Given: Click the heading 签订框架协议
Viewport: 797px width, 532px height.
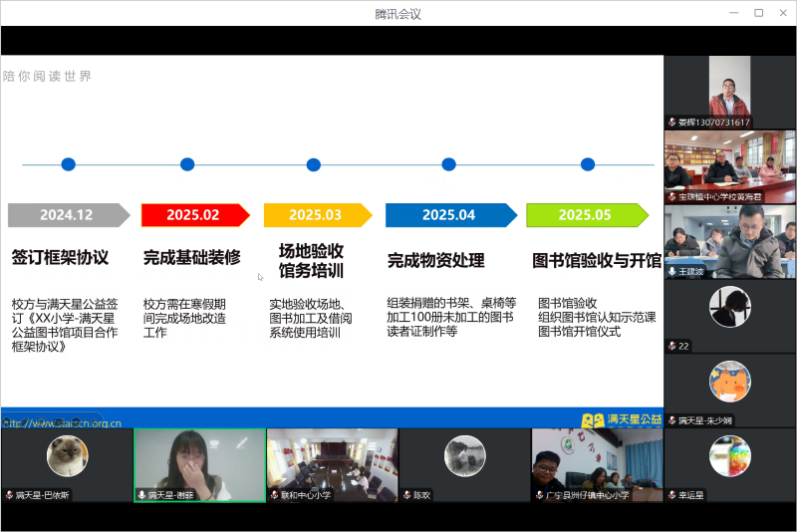Looking at the screenshot, I should pyautogui.click(x=60, y=258).
